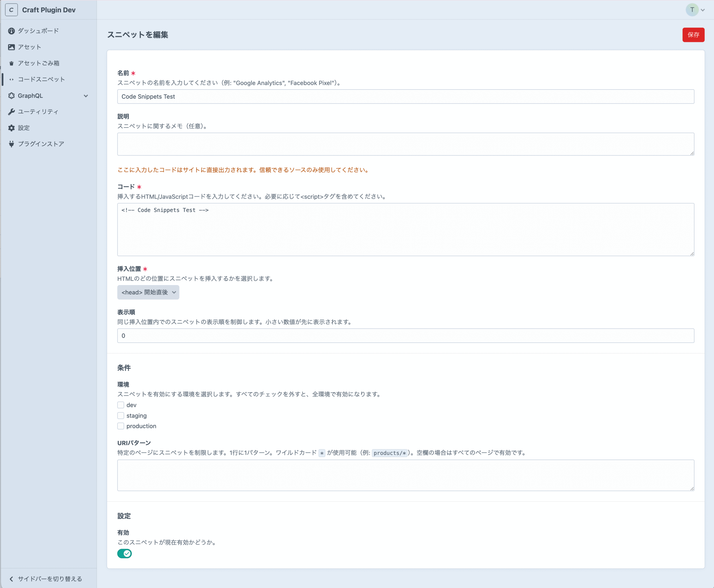Screen dimensions: 714x588
Task: Click the plug icon for プラグインストア
Action: click(x=11, y=144)
